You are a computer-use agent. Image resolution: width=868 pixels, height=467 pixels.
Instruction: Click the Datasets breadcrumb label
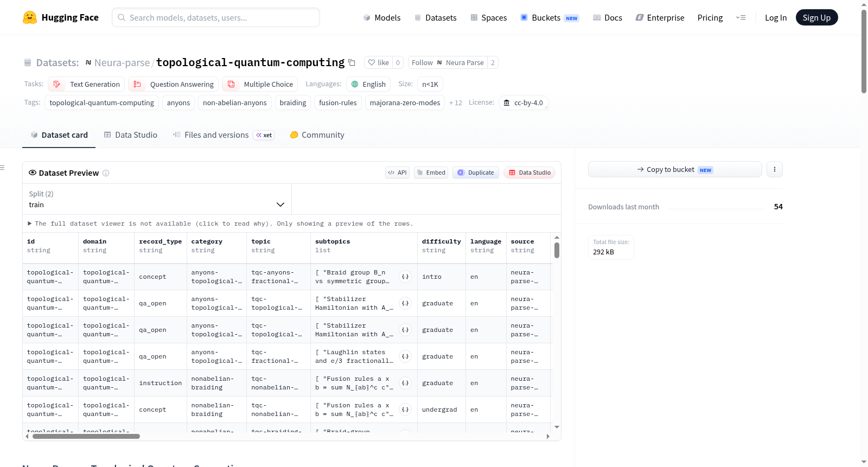(x=58, y=62)
